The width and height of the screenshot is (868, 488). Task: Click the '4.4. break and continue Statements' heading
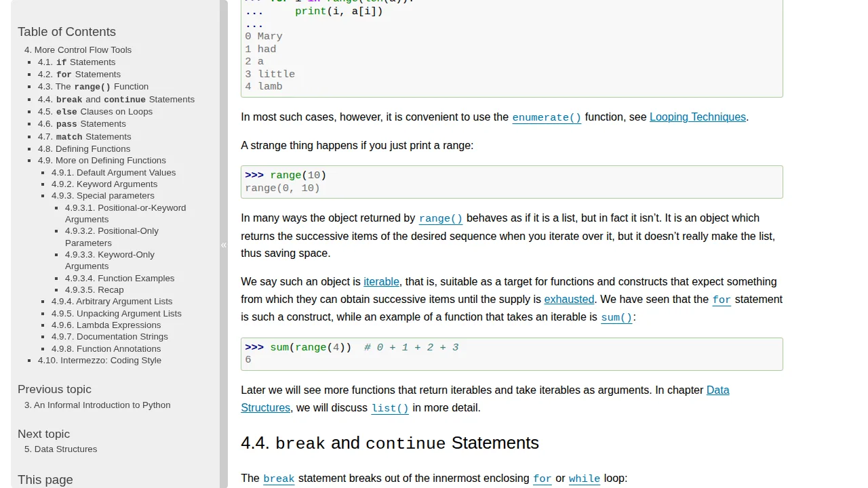390,443
